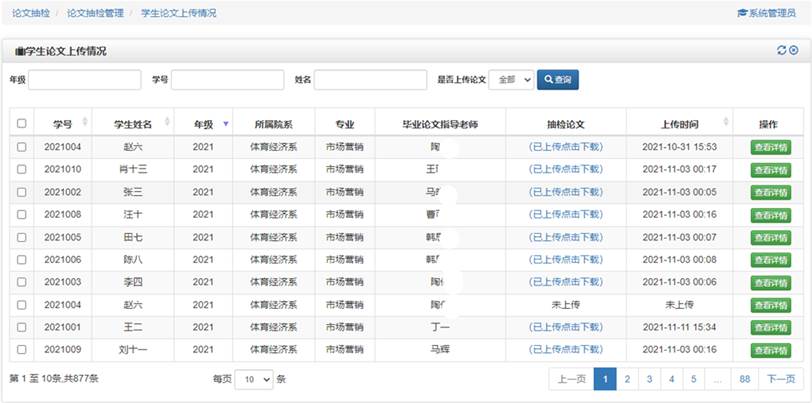Click the 系统管理员 graduation cap icon

click(742, 13)
